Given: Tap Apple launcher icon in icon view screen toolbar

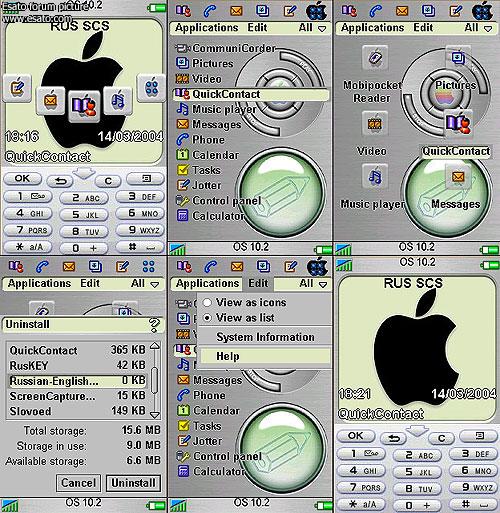Looking at the screenshot, I should tap(483, 11).
